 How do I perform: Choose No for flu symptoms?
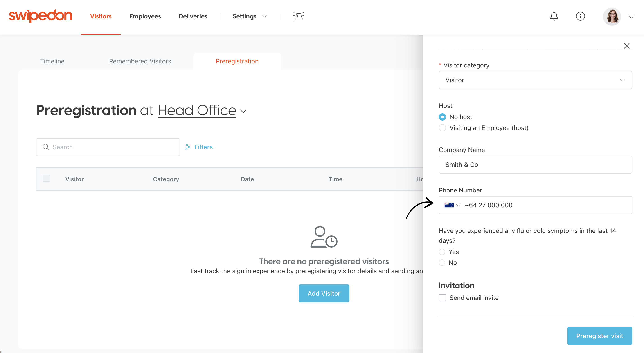click(x=442, y=262)
